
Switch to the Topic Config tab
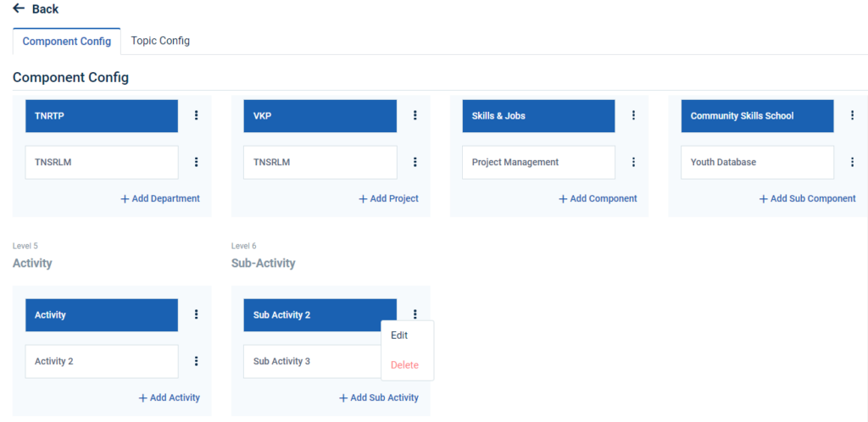pyautogui.click(x=160, y=41)
